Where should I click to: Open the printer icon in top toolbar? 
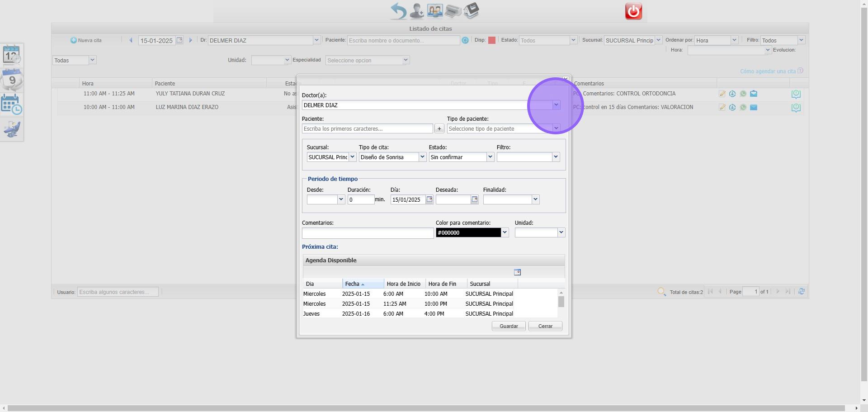point(453,11)
